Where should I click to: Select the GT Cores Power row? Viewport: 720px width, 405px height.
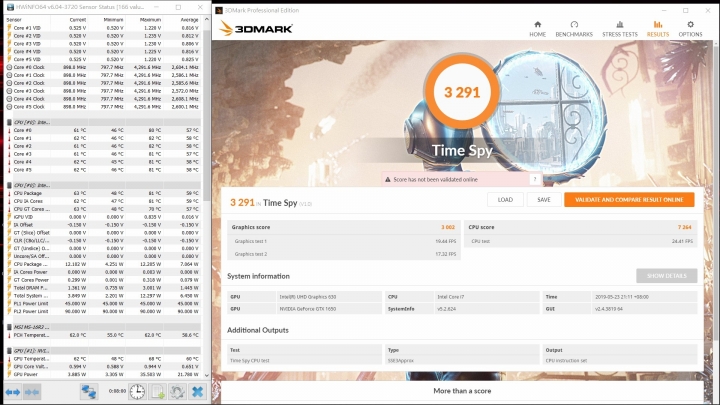(x=103, y=280)
